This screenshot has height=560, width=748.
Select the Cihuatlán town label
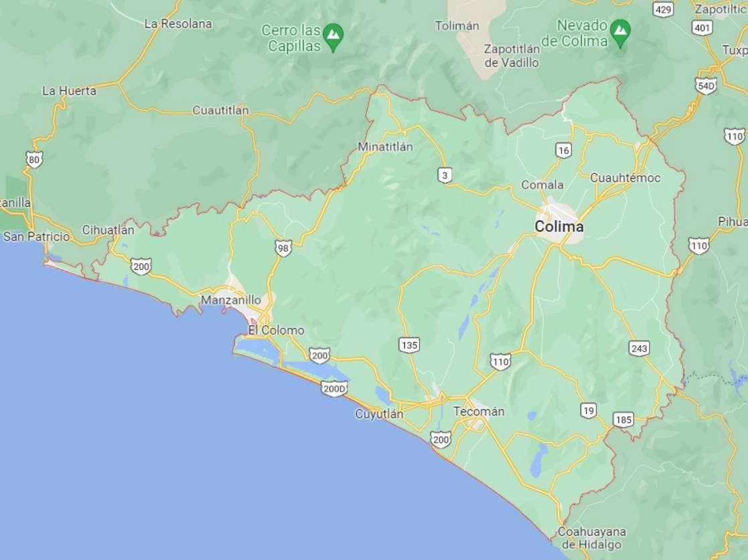coord(108,229)
